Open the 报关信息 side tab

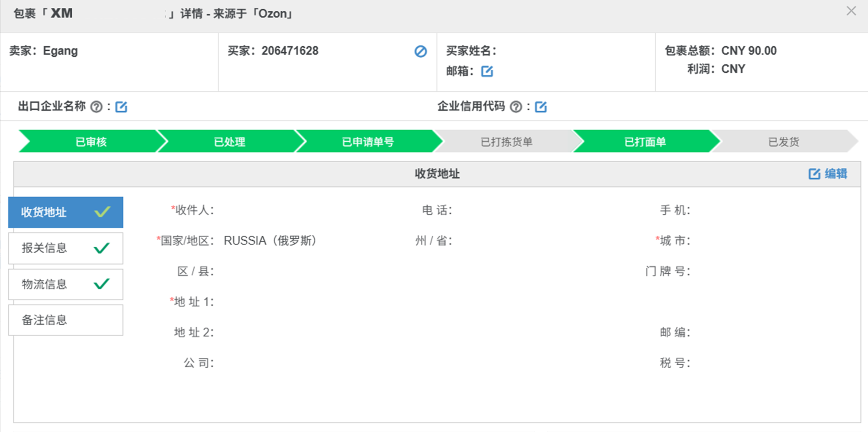66,248
